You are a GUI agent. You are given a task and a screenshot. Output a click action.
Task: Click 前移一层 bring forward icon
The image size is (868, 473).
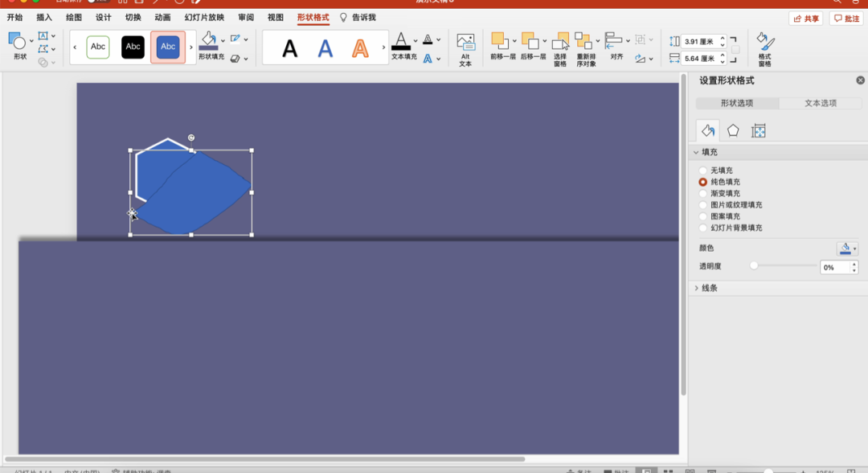(x=499, y=42)
